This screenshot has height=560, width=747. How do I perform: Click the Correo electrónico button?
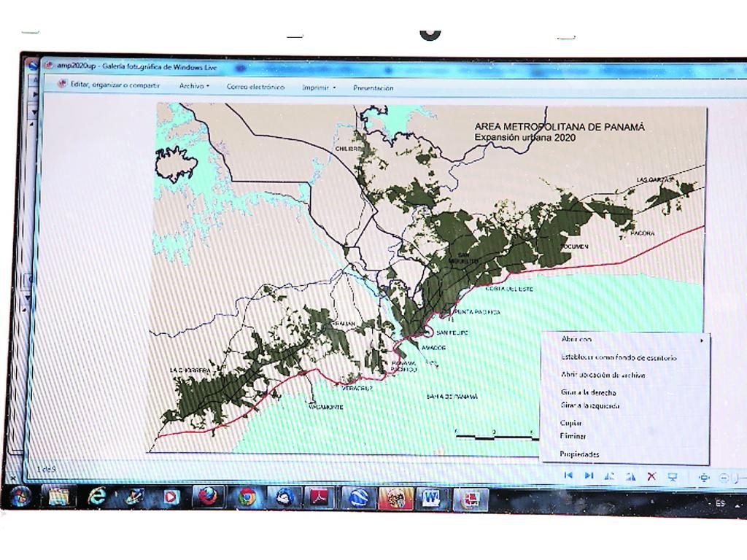255,87
